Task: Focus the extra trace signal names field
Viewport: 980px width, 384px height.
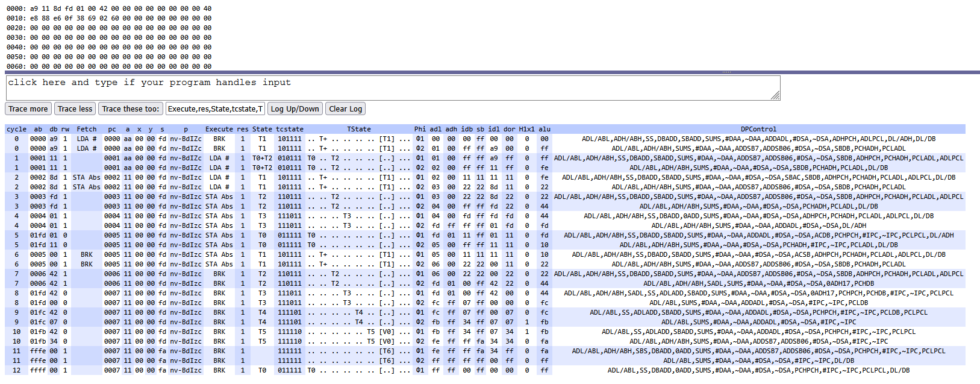Action: click(x=215, y=109)
